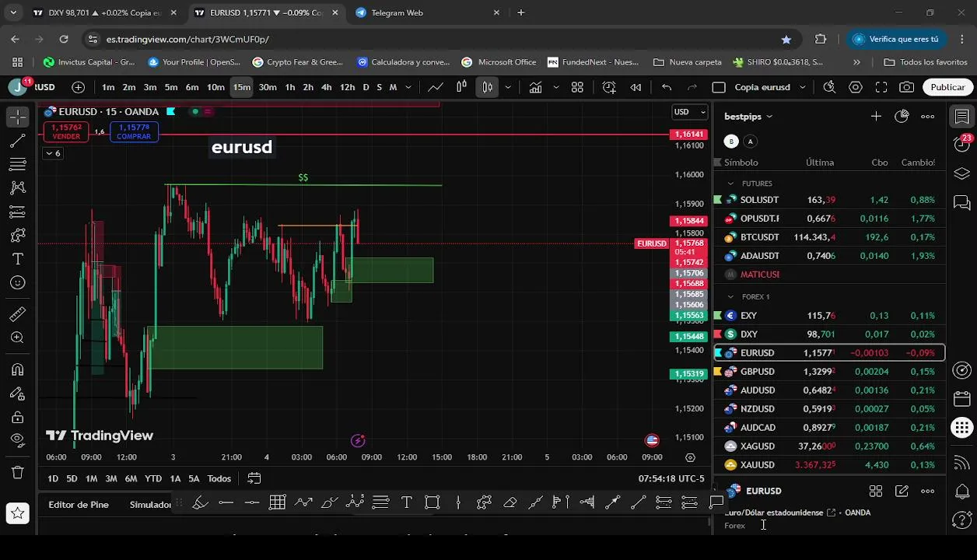Image resolution: width=977 pixels, height=560 pixels.
Task: Open the bestpips watchlist dropdown
Action: pyautogui.click(x=748, y=117)
